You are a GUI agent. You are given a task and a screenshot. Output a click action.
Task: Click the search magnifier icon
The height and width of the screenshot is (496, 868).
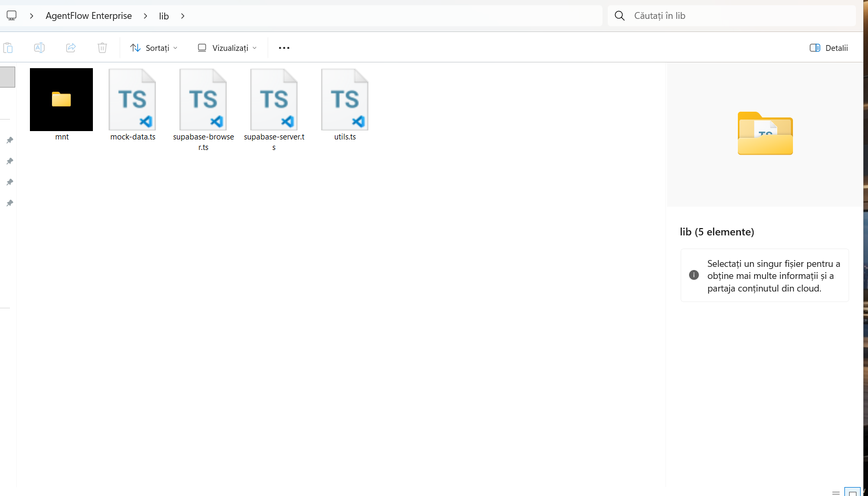coord(620,16)
